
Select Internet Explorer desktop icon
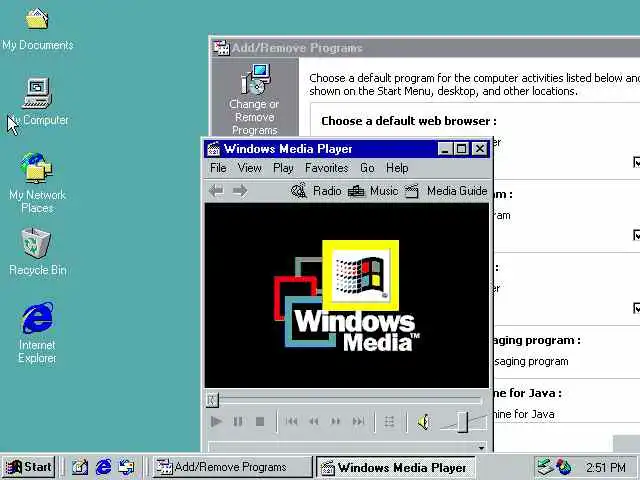coord(37,332)
